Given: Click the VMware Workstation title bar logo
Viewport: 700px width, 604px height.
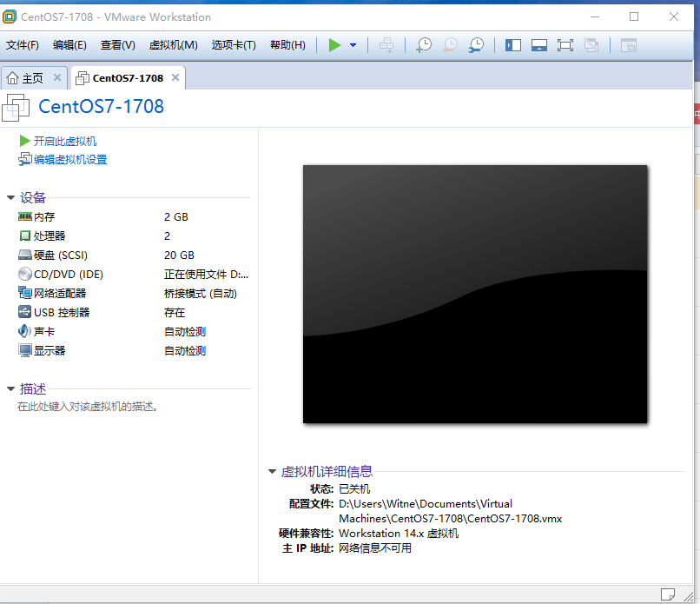Looking at the screenshot, I should coord(10,17).
